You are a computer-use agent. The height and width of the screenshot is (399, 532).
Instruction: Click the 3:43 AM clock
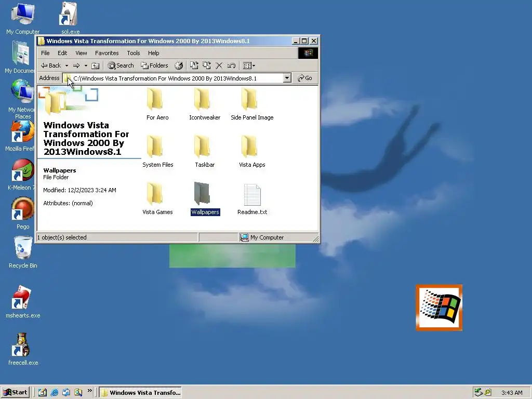click(x=512, y=393)
